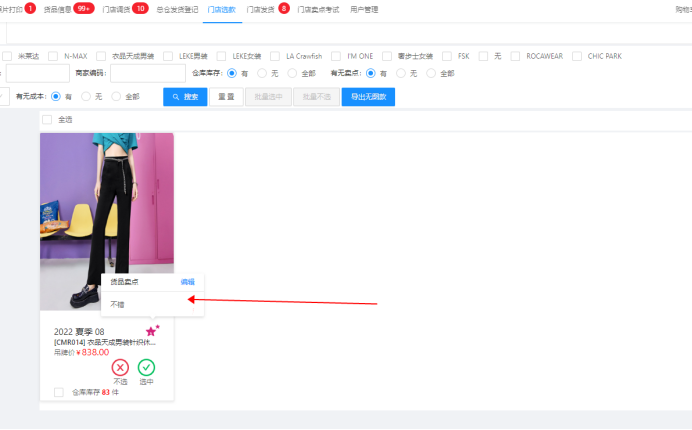692x430 pixels.
Task: Click the green checkmark 选中 icon
Action: (x=146, y=367)
